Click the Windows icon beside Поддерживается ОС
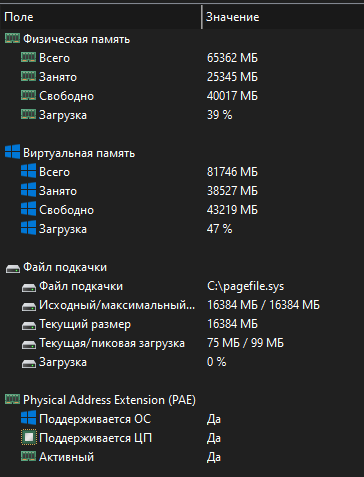Viewport: 364px width, 477px height. [x=28, y=418]
